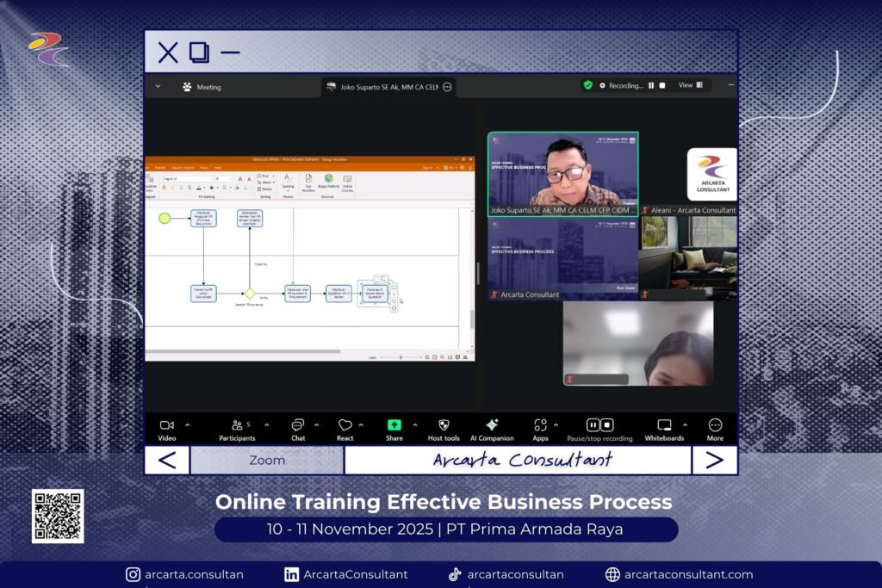Click Pause/stop recording control in toolbar
882x588 pixels.
pos(599,425)
